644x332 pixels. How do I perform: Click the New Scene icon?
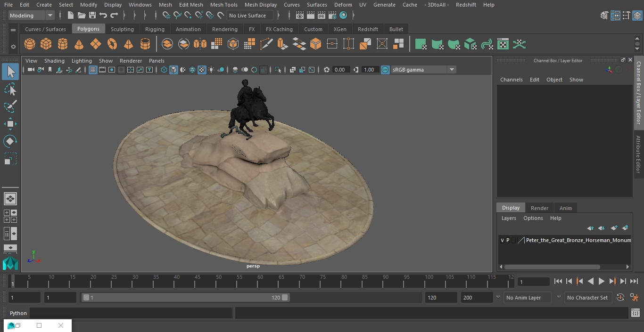click(x=70, y=16)
